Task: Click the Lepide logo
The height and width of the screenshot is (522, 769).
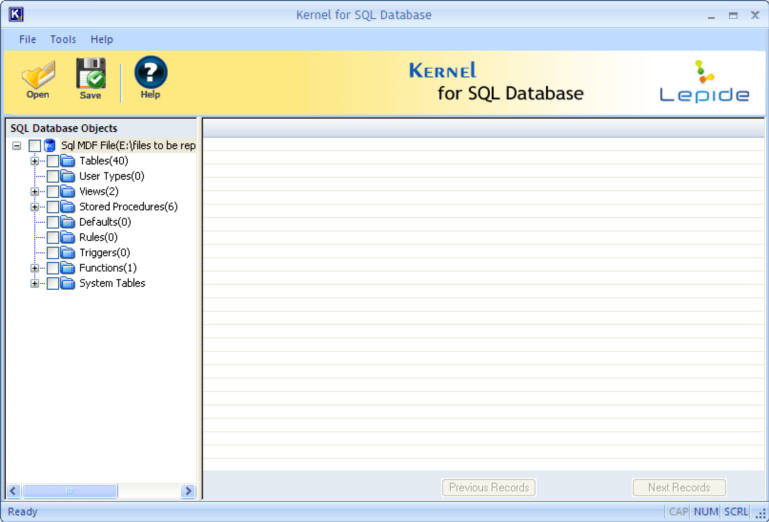Action: pos(704,81)
